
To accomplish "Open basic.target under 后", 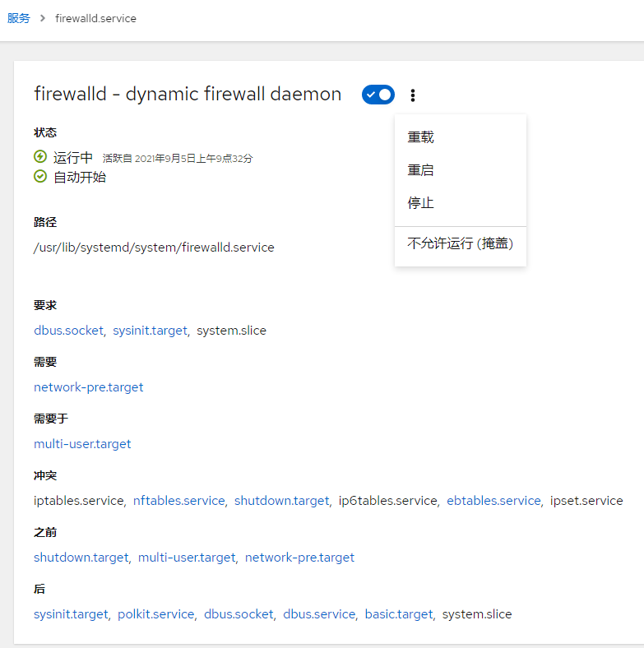I will (x=399, y=614).
